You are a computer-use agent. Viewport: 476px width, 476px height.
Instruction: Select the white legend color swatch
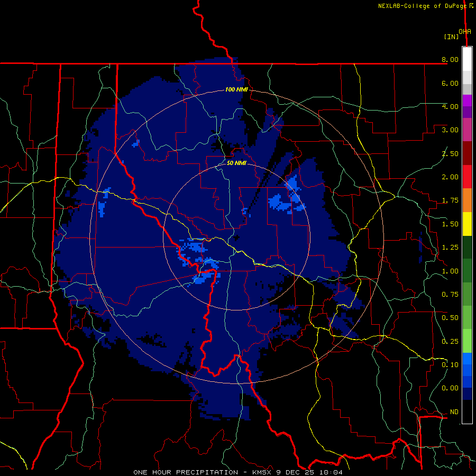click(467, 59)
